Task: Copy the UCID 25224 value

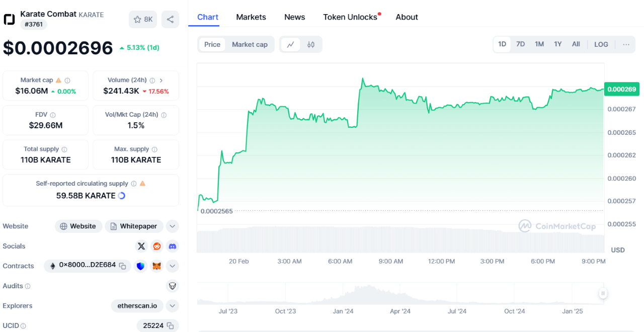Action: pos(171,325)
